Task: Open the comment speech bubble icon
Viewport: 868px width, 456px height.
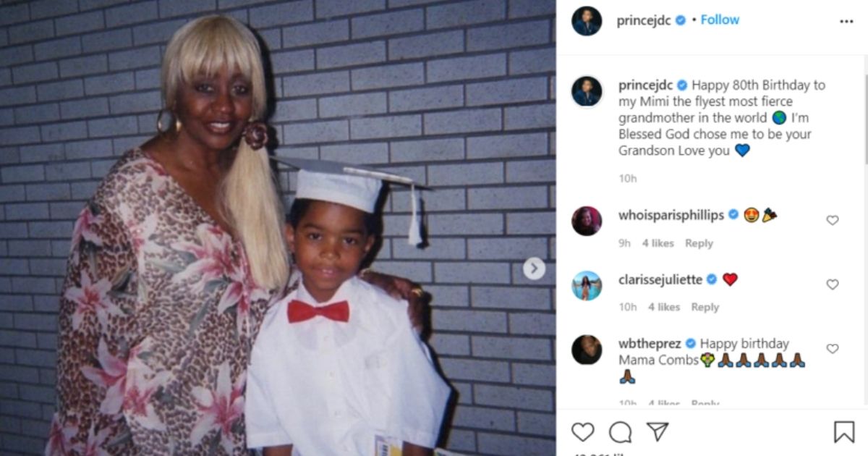Action: click(x=620, y=432)
